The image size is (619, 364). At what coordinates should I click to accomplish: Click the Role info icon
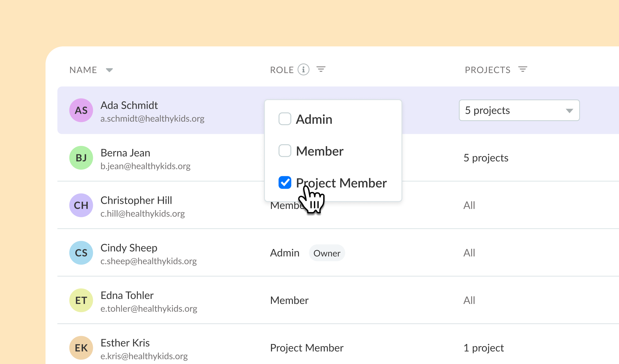pos(303,69)
